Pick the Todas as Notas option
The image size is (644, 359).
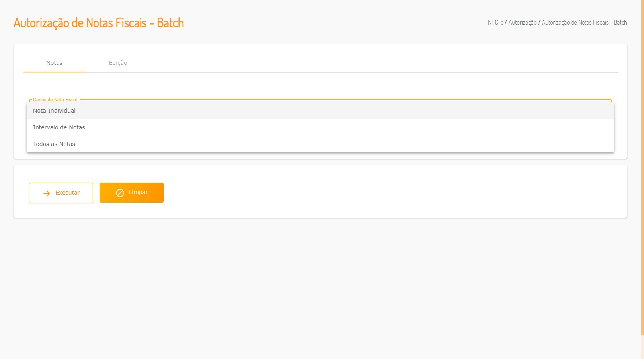click(54, 144)
